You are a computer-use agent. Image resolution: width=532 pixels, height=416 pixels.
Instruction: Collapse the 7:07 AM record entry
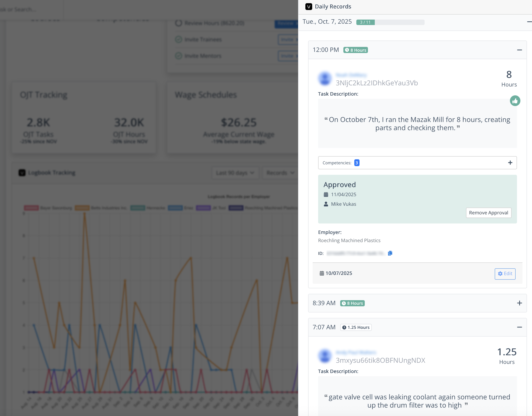[519, 327]
